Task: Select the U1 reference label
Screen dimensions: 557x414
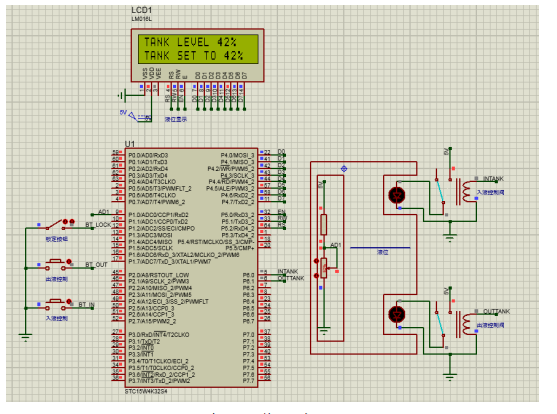Action: [x=130, y=144]
